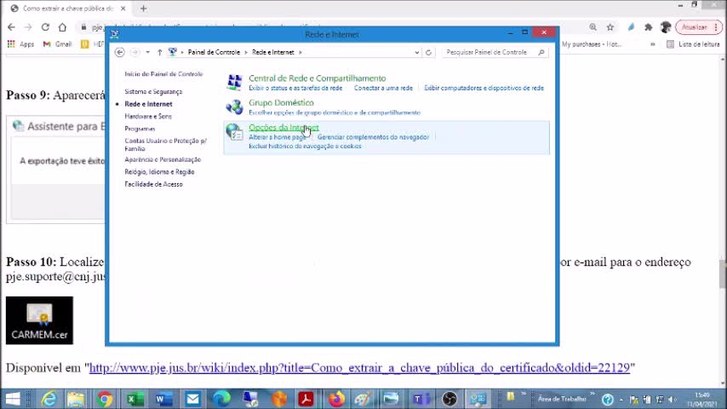Launch Internet Explorer from taskbar
The image size is (727, 409).
click(48, 399)
